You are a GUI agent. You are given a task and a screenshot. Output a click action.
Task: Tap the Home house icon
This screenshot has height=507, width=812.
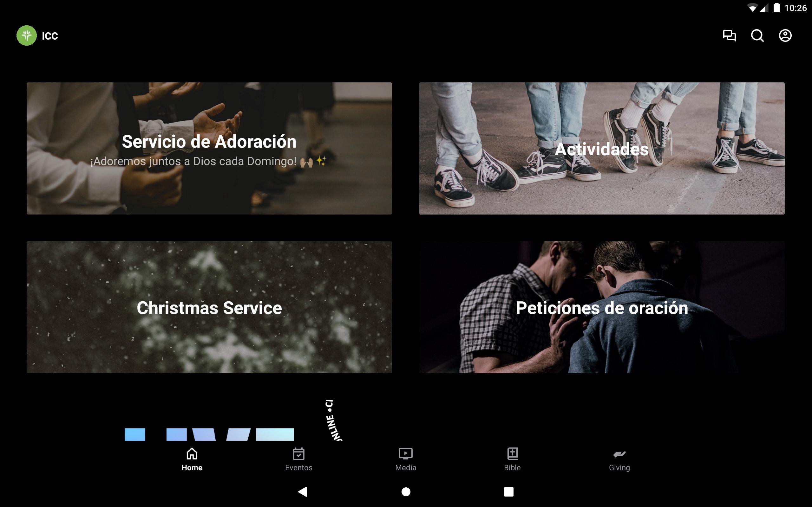coord(192,454)
